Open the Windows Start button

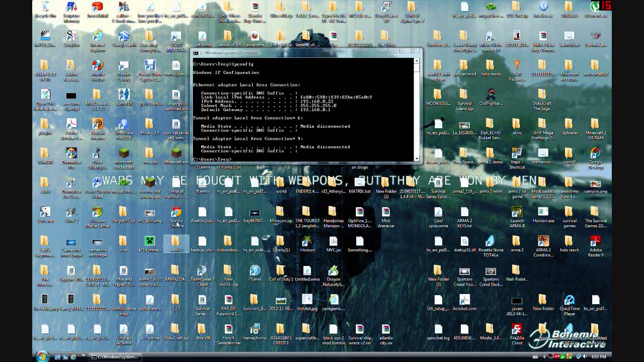coord(42,356)
